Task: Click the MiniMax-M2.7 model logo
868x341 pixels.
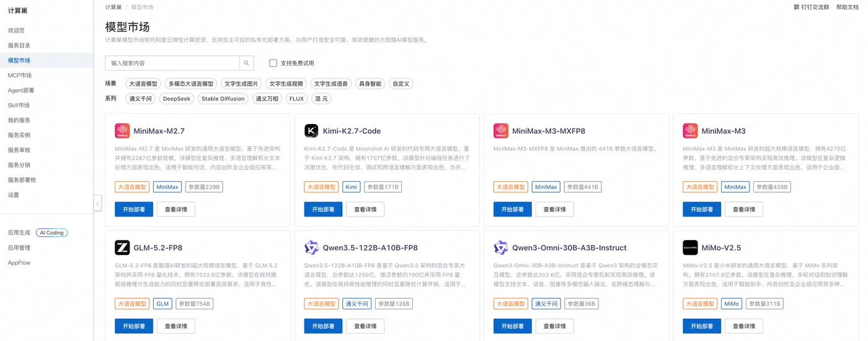Action: click(x=122, y=131)
